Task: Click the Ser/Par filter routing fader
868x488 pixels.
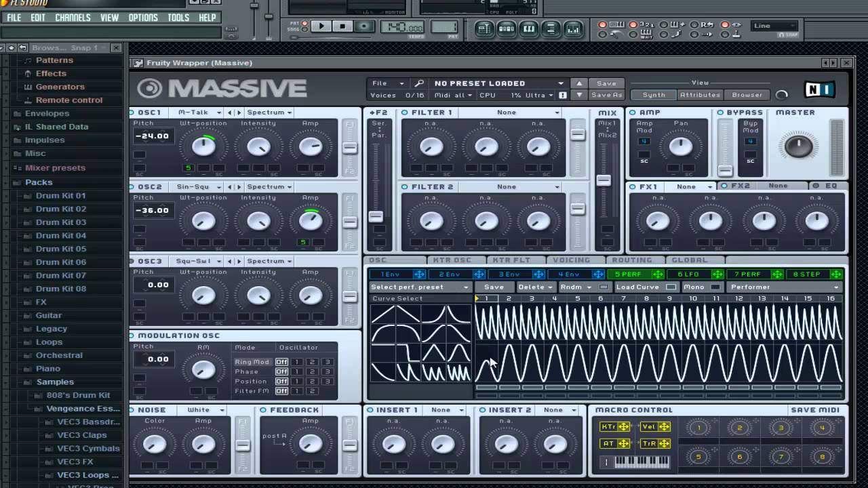Action: point(376,217)
